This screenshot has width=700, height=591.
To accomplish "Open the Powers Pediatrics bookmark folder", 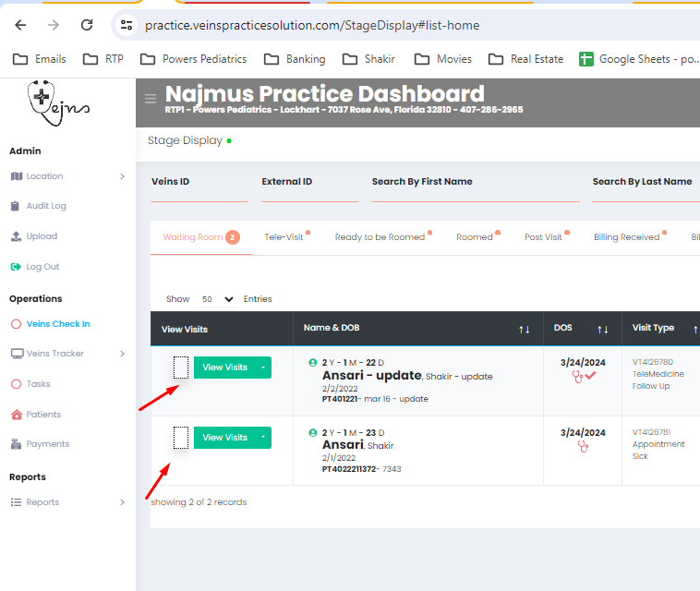I will pyautogui.click(x=194, y=59).
